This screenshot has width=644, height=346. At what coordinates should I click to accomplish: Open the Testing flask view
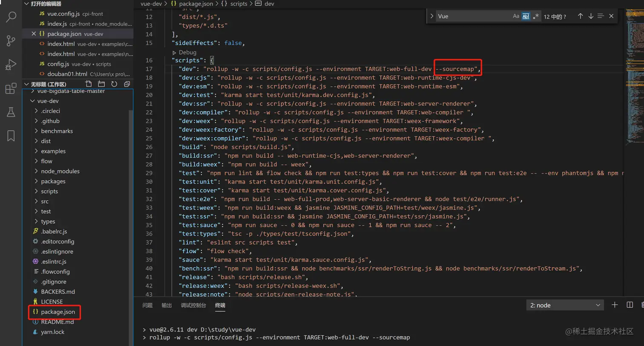(11, 112)
